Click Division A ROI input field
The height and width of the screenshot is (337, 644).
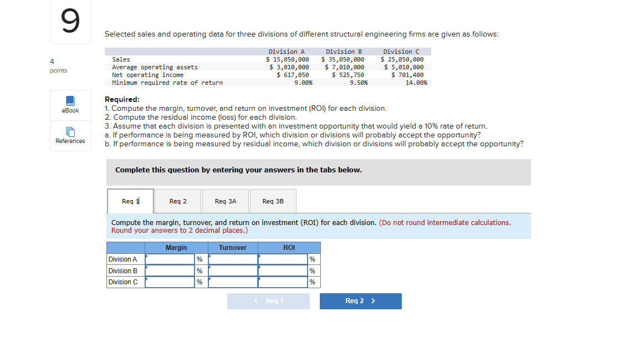pyautogui.click(x=283, y=259)
